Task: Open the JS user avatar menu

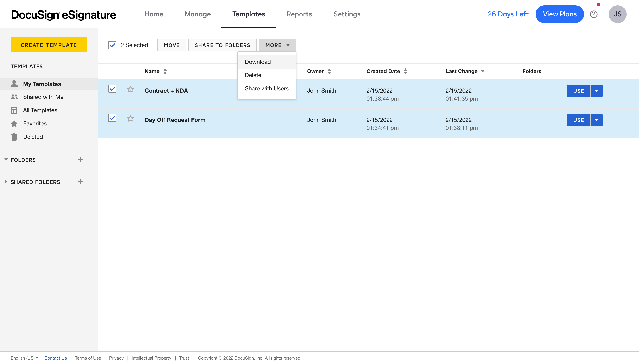Action: pos(617,14)
